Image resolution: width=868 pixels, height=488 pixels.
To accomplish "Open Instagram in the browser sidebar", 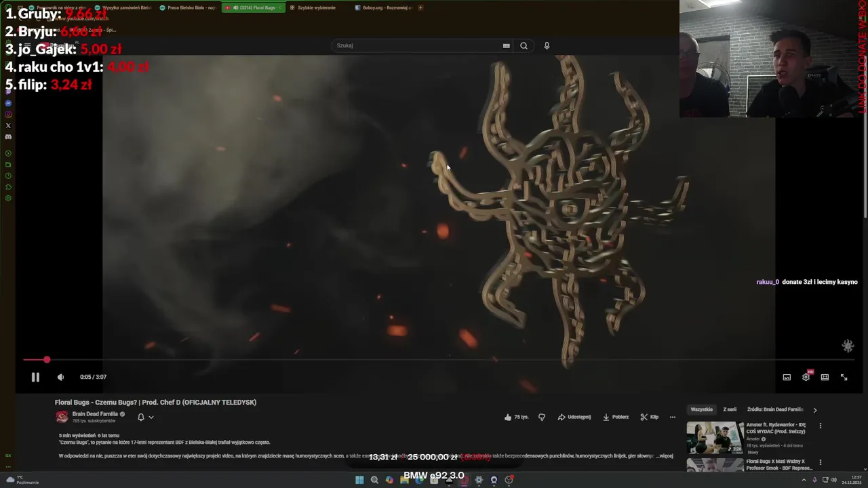I will pyautogui.click(x=8, y=115).
